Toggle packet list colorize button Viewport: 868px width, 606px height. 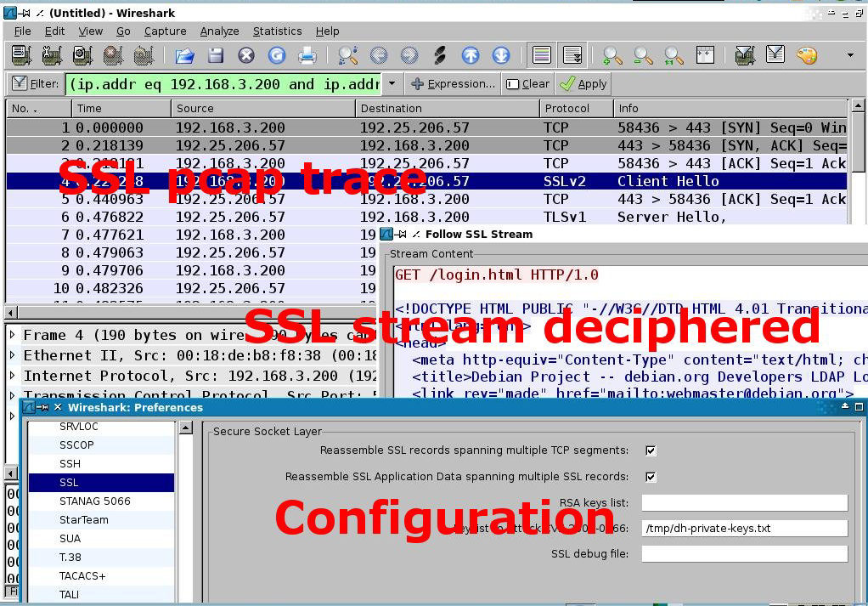(541, 55)
